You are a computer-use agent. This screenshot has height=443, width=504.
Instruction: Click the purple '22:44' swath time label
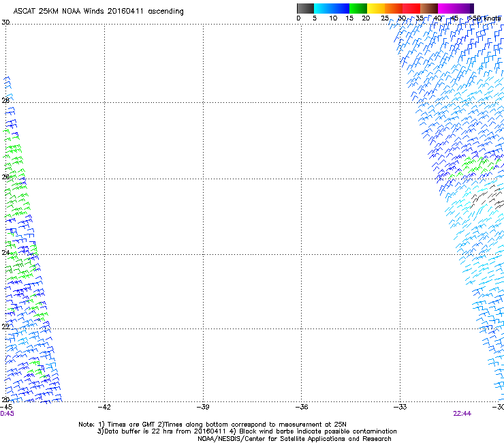462,414
